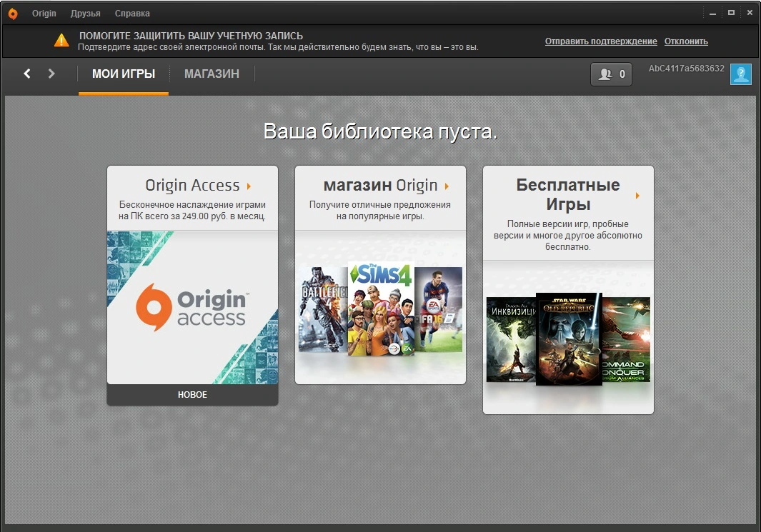
Task: Click The Sims 4 cover
Action: 381,308
